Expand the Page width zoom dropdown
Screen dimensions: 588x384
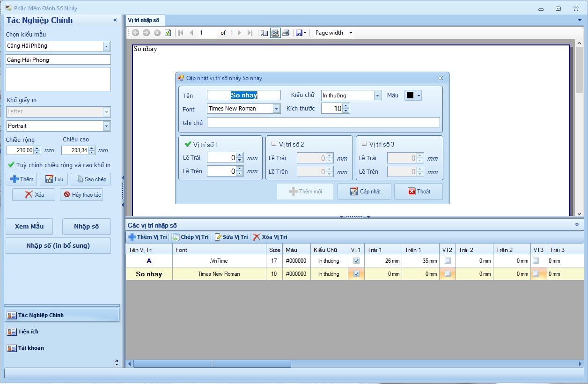pos(351,33)
